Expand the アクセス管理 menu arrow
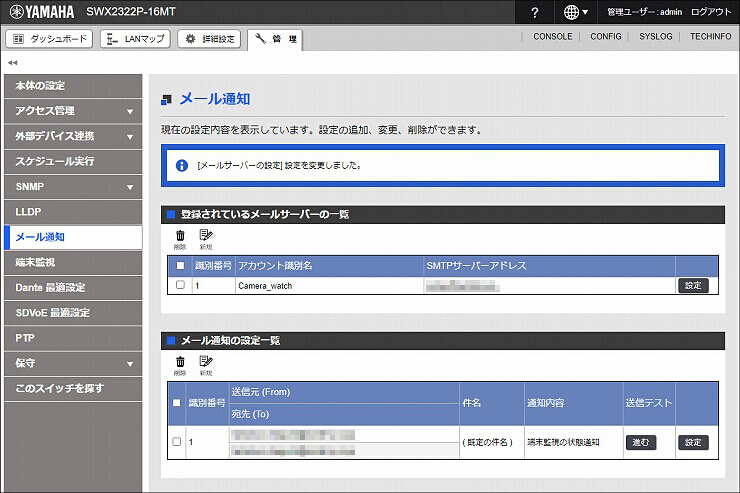Screen dimensions: 740x493 130,112
